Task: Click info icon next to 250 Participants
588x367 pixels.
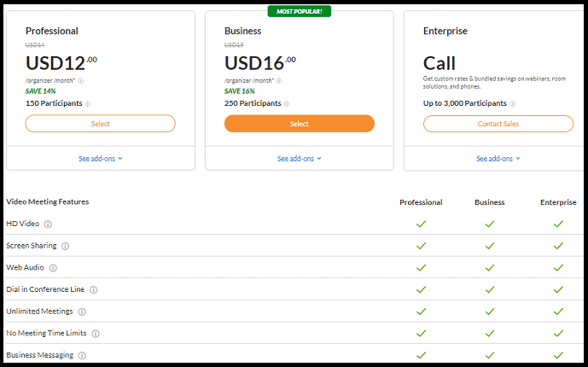Action: pyautogui.click(x=287, y=104)
